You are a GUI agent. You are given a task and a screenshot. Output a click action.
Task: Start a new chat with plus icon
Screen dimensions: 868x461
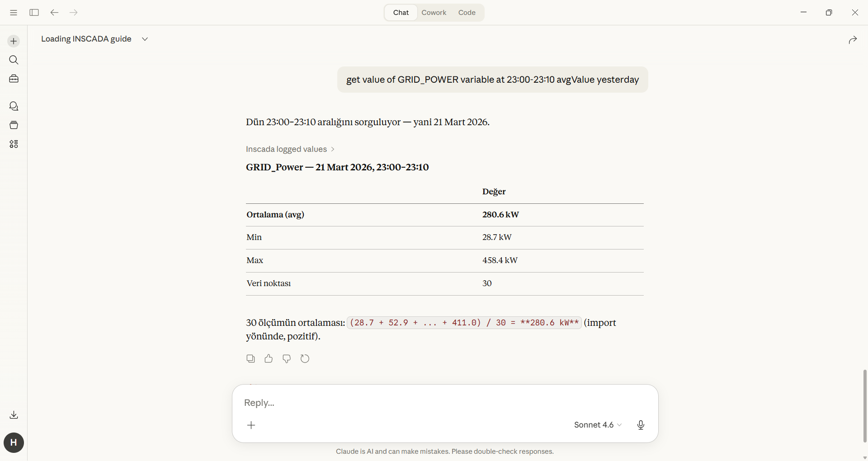[14, 41]
